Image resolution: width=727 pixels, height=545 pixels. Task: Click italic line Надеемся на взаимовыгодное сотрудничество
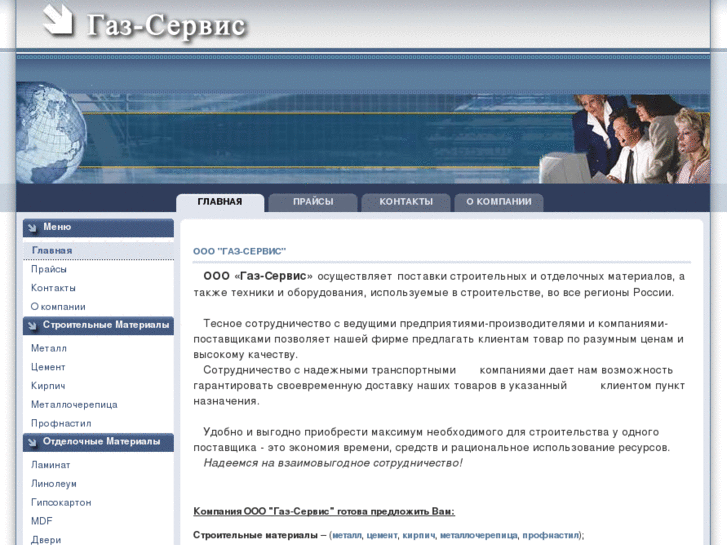point(333,463)
